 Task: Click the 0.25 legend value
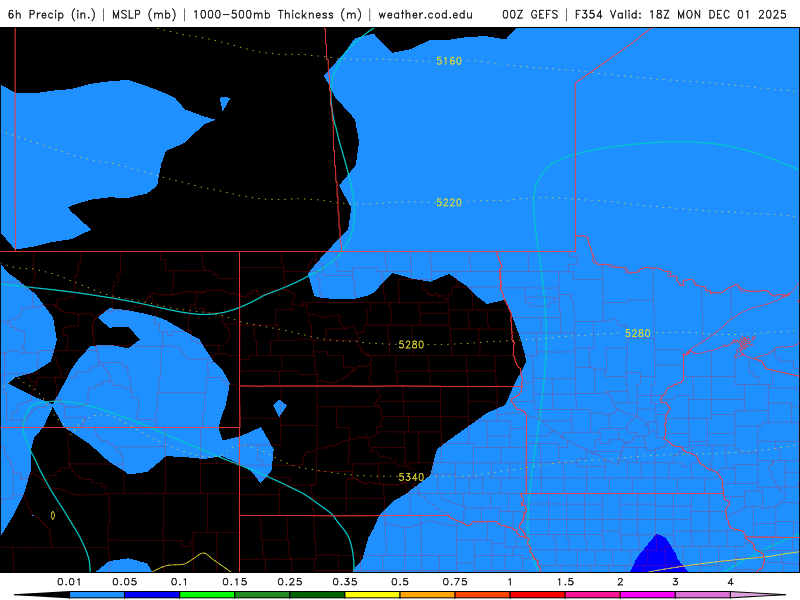click(x=290, y=582)
